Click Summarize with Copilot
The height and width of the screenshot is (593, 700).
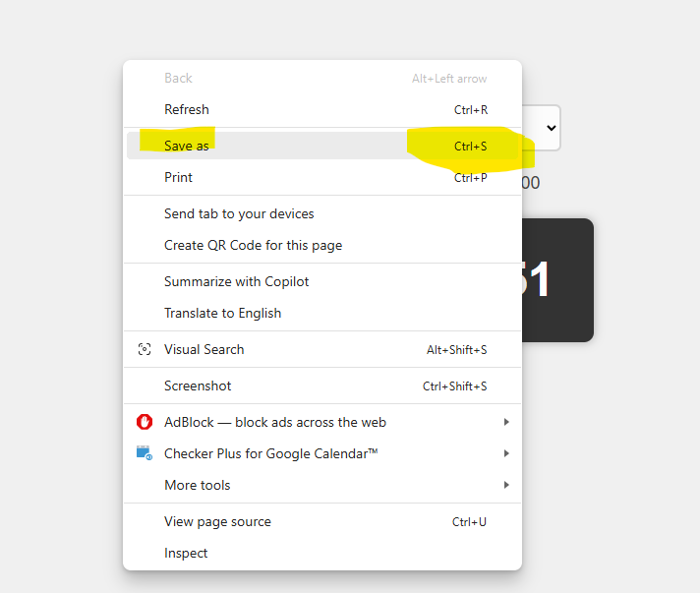236,281
